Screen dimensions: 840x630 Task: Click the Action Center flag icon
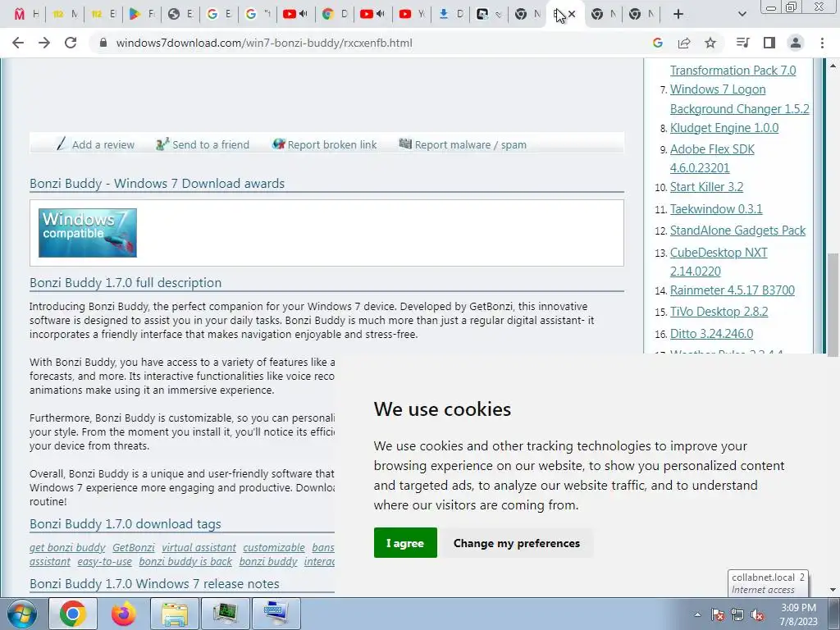point(718,614)
